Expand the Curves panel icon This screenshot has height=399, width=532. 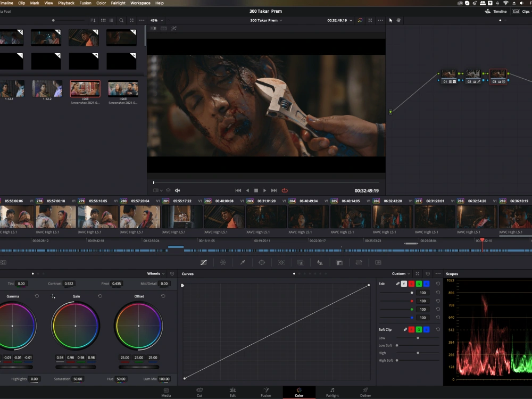tap(418, 273)
